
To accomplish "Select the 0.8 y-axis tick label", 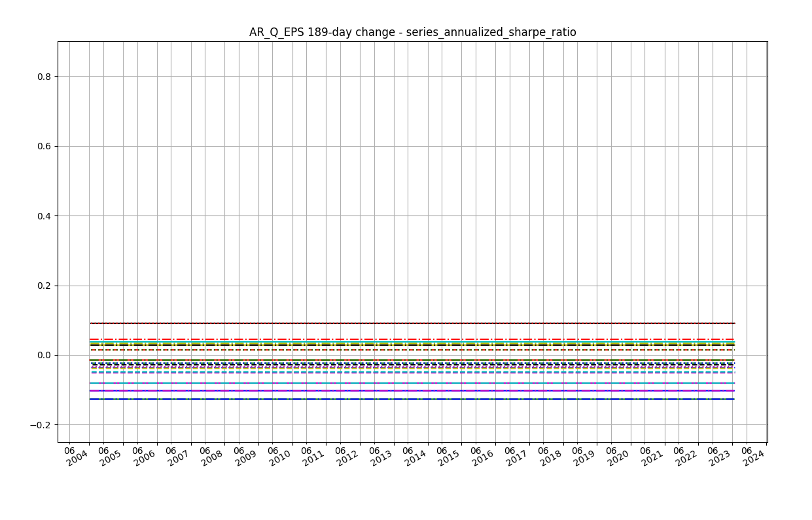I will pos(45,77).
